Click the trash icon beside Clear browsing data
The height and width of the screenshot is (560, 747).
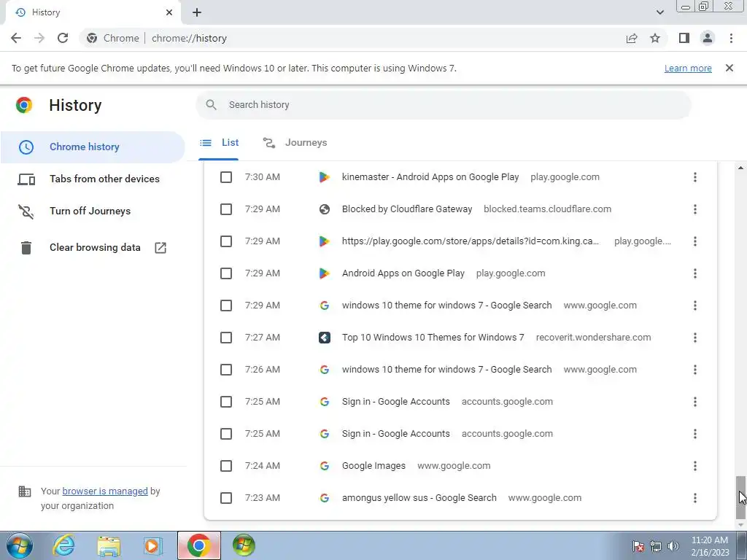[26, 248]
